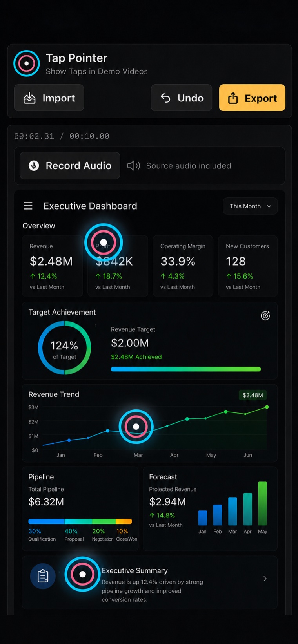The image size is (298, 644).
Task: Click the May bar in Forecast chart
Action: (263, 503)
